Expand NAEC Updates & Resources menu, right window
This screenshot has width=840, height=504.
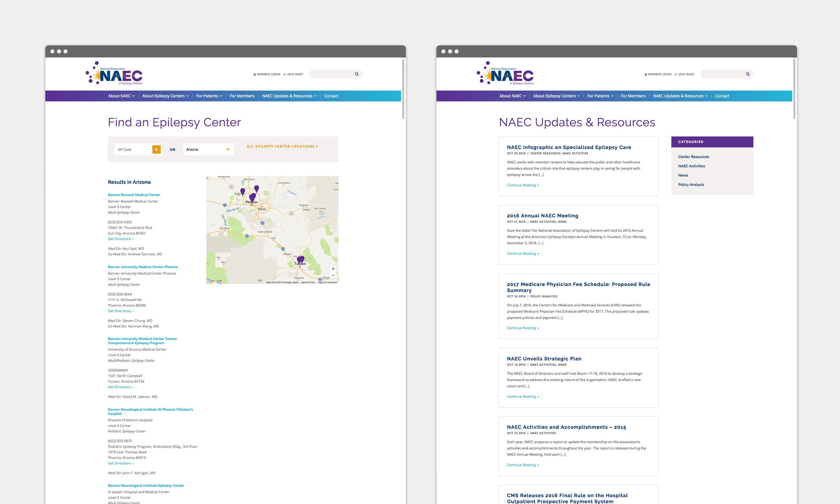[x=680, y=96]
